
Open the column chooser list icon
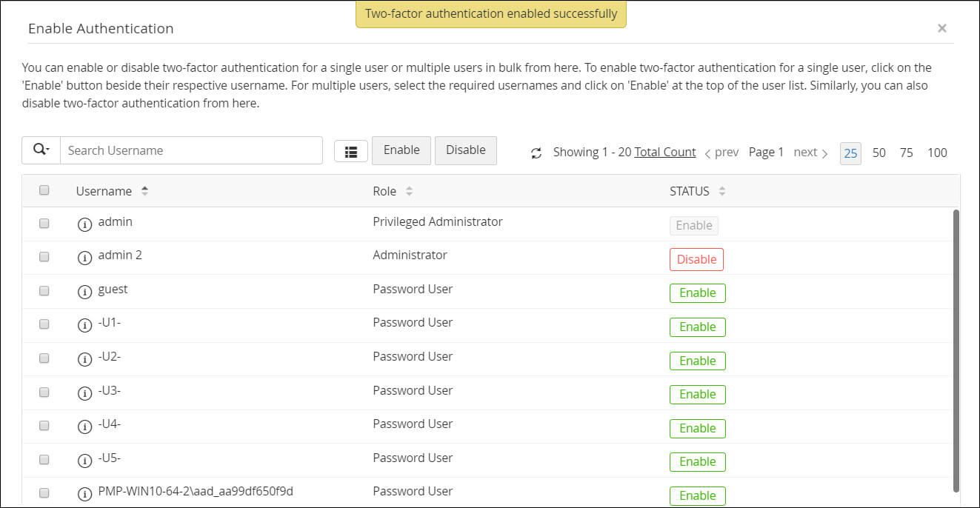(351, 151)
